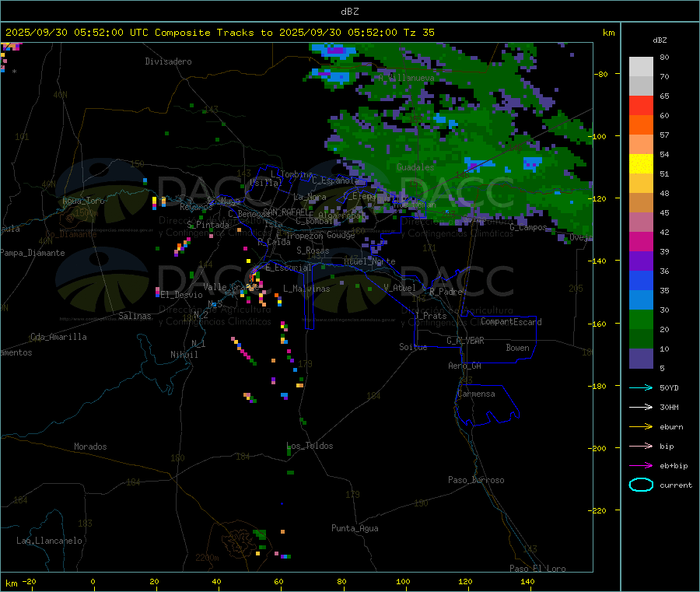Click the 'Carmensa' map label
The image size is (700, 592).
click(476, 394)
